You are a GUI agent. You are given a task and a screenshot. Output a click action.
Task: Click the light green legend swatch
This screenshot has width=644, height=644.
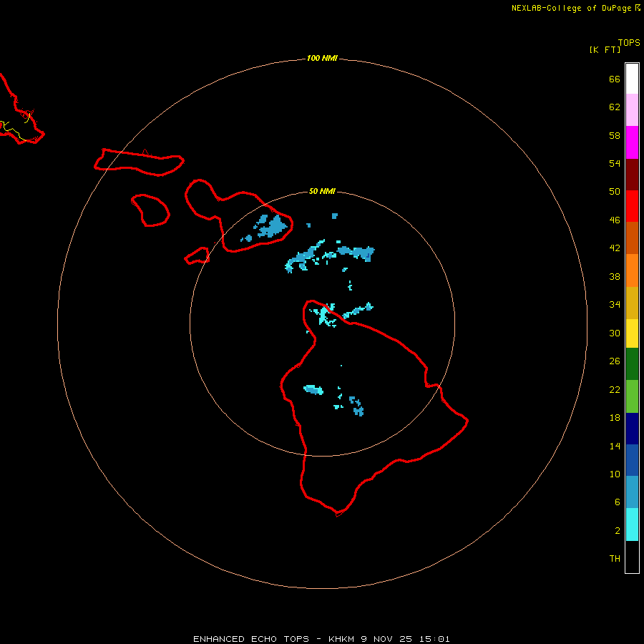pos(632,396)
